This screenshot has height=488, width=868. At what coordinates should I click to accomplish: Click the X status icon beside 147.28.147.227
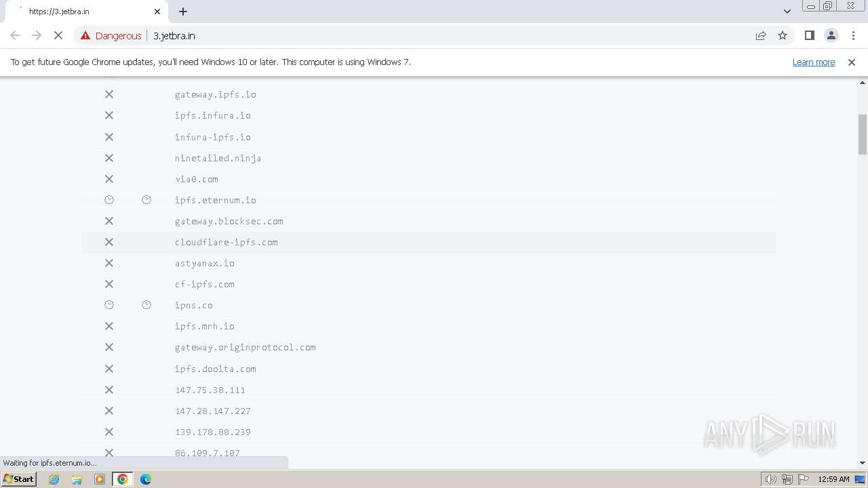click(x=109, y=411)
